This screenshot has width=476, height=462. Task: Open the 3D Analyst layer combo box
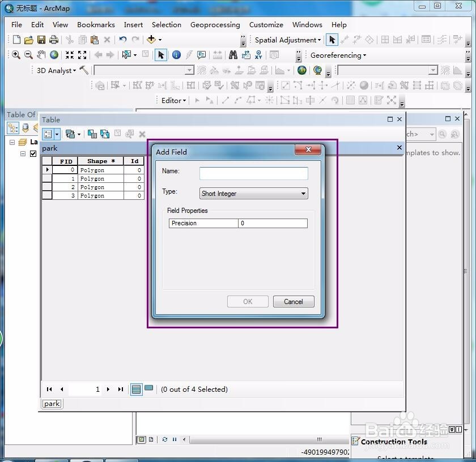(144, 70)
